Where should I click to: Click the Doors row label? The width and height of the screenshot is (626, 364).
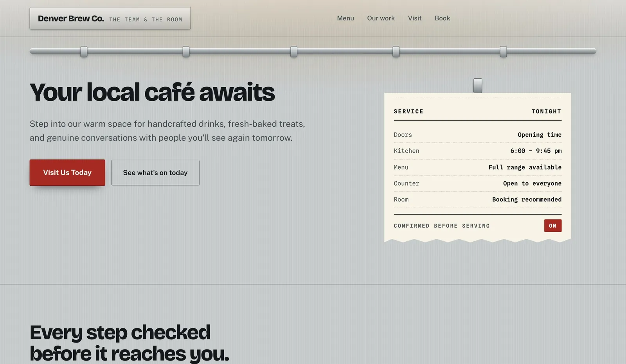pyautogui.click(x=403, y=134)
